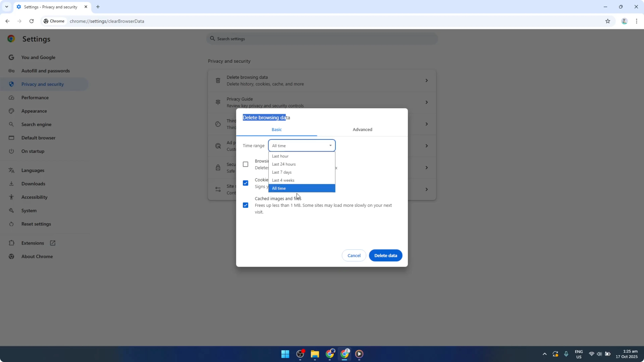Click the Chrome site info chip
This screenshot has width=644, height=362.
pyautogui.click(x=54, y=21)
